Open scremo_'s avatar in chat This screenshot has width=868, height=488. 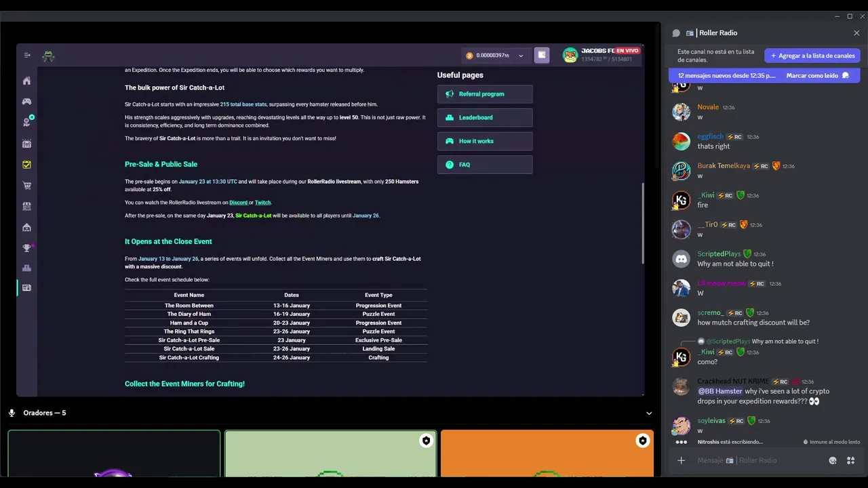[x=681, y=317]
